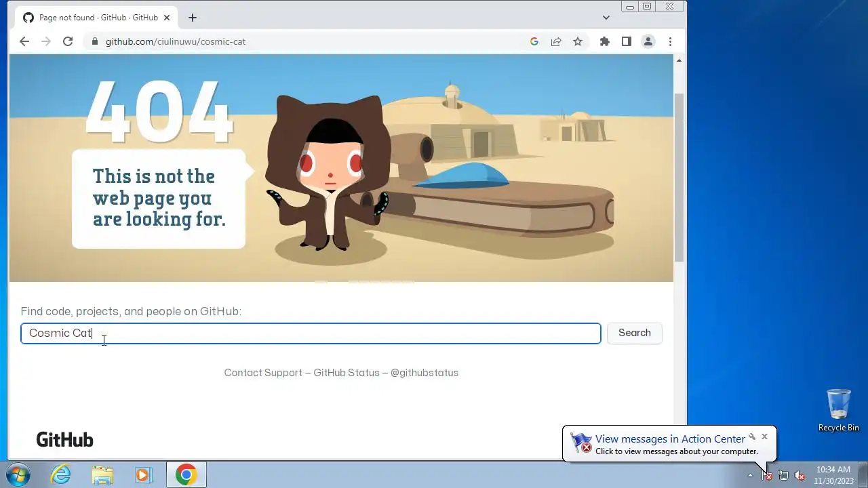
Task: Launch Windows Media Player from taskbar
Action: click(x=143, y=474)
